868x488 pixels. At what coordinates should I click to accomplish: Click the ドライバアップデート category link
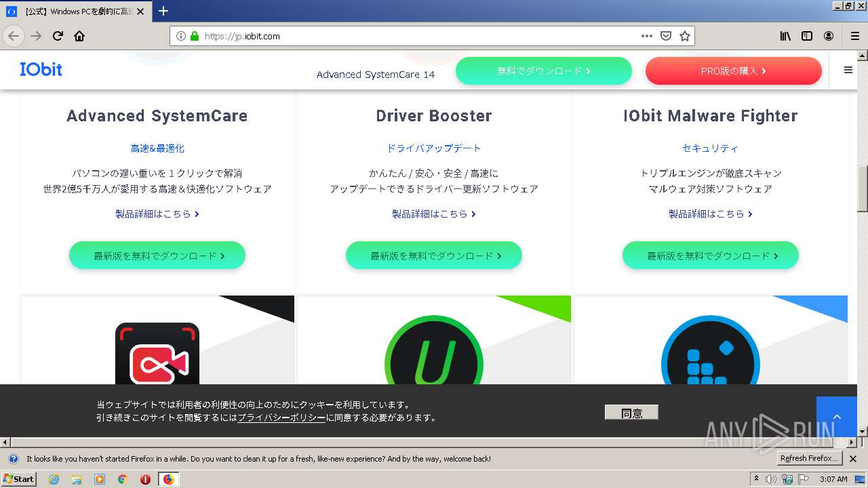coord(434,148)
